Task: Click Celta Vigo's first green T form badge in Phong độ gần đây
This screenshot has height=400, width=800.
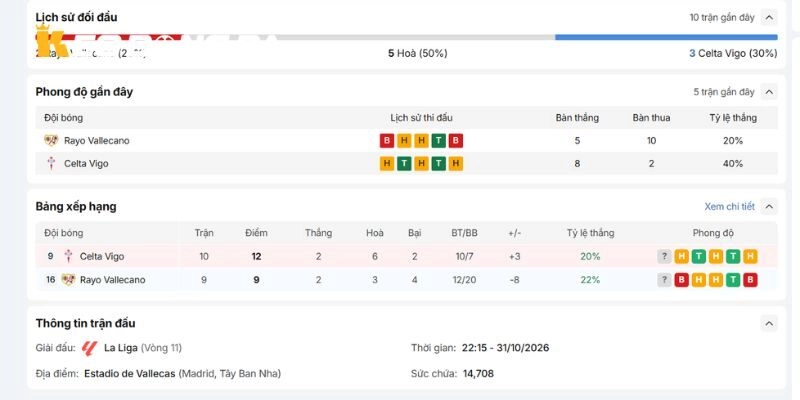Action: tap(404, 164)
